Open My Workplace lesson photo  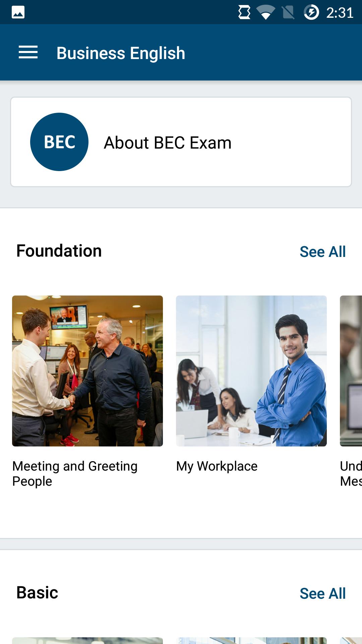coord(251,371)
